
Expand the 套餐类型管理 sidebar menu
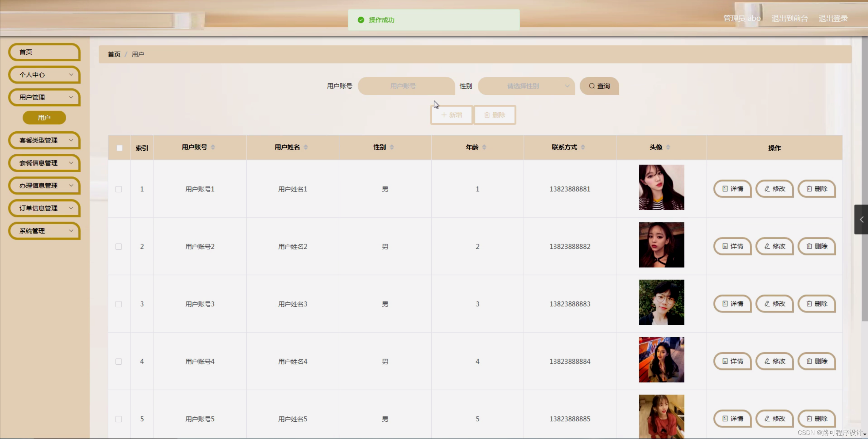pyautogui.click(x=44, y=140)
